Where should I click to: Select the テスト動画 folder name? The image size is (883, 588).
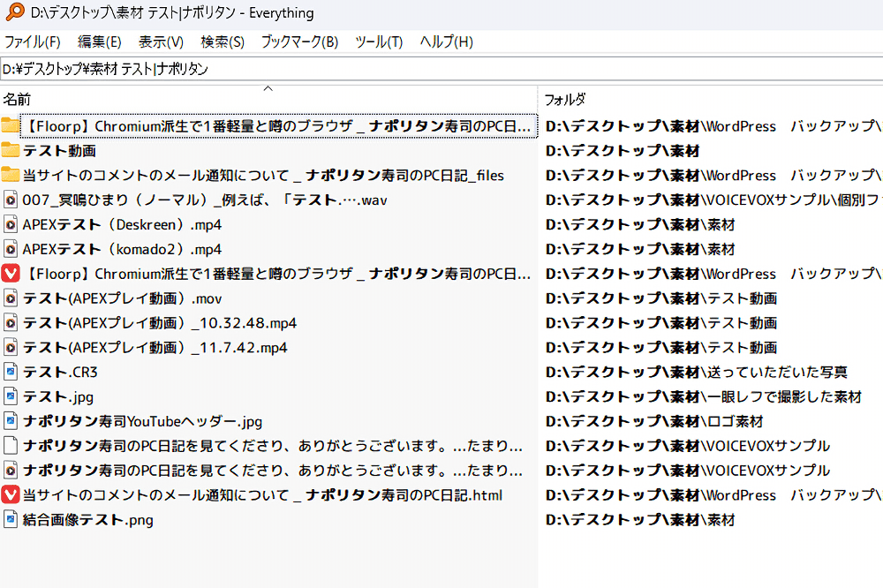pyautogui.click(x=59, y=151)
